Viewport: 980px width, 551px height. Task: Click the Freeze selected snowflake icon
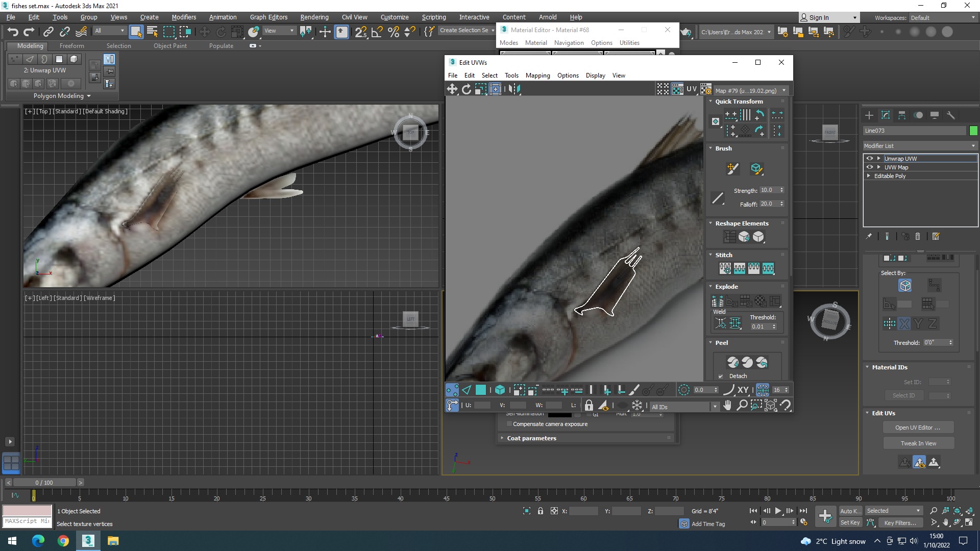click(637, 406)
